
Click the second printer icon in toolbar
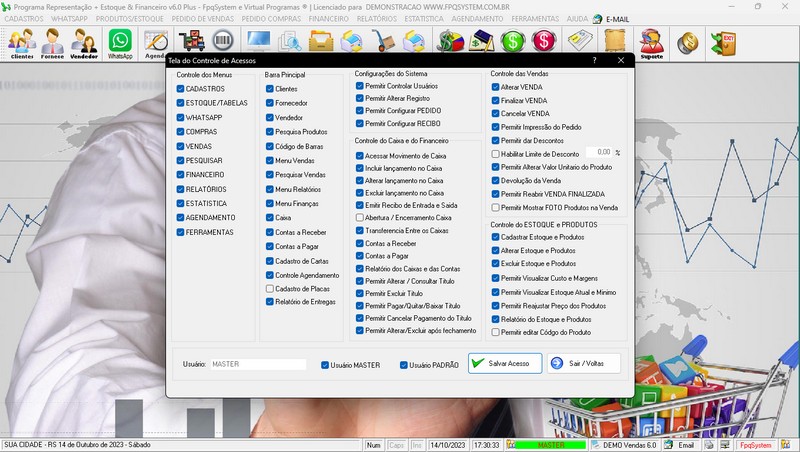click(x=414, y=41)
